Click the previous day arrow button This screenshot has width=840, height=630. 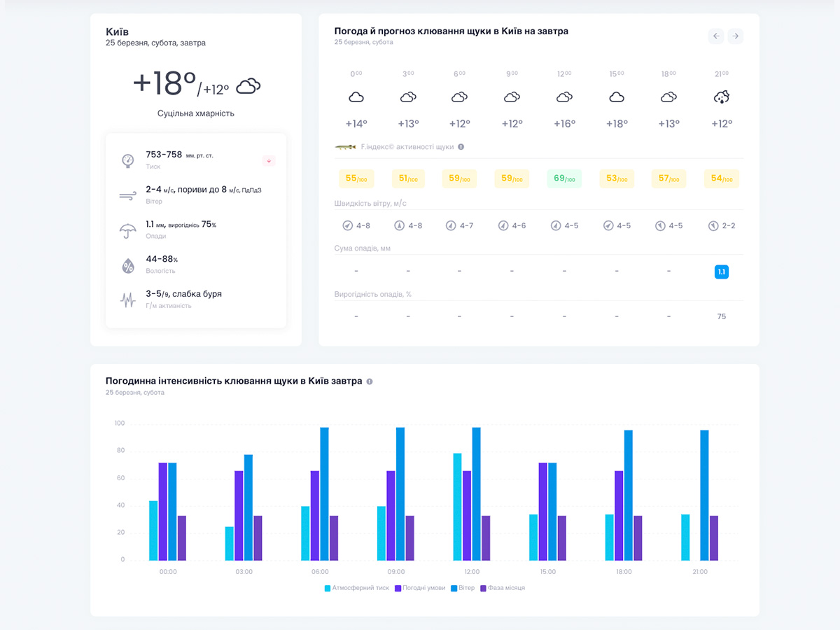coord(715,36)
